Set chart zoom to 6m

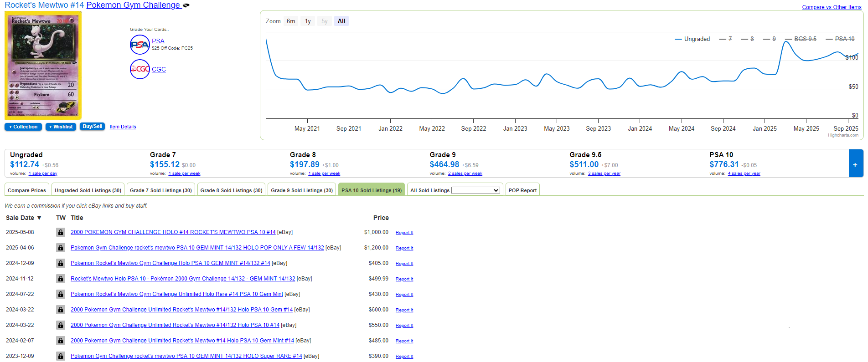pos(291,21)
